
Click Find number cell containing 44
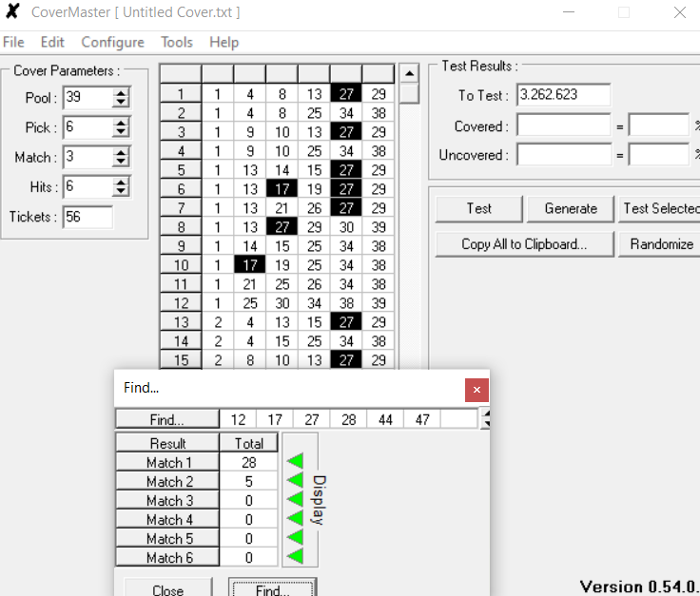[x=385, y=419]
